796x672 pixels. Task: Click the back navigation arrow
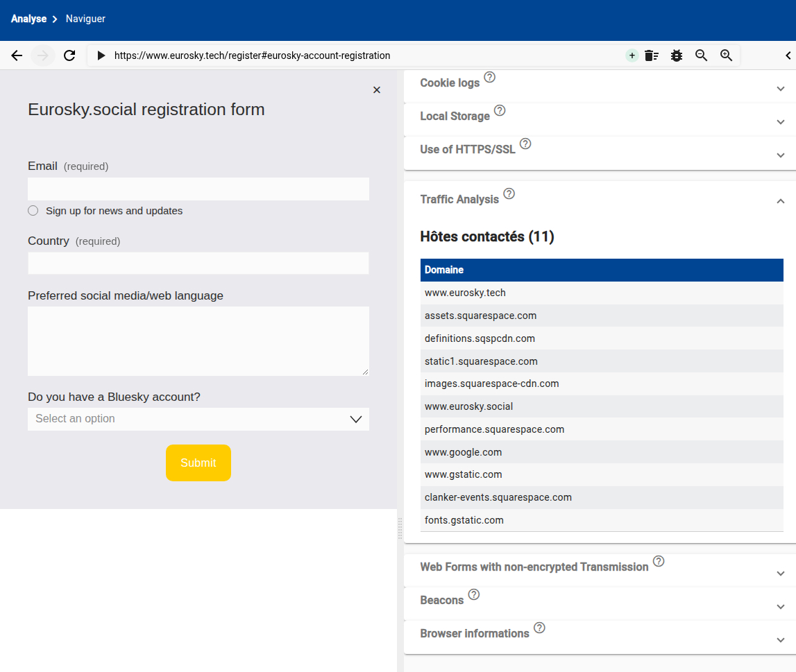17,55
